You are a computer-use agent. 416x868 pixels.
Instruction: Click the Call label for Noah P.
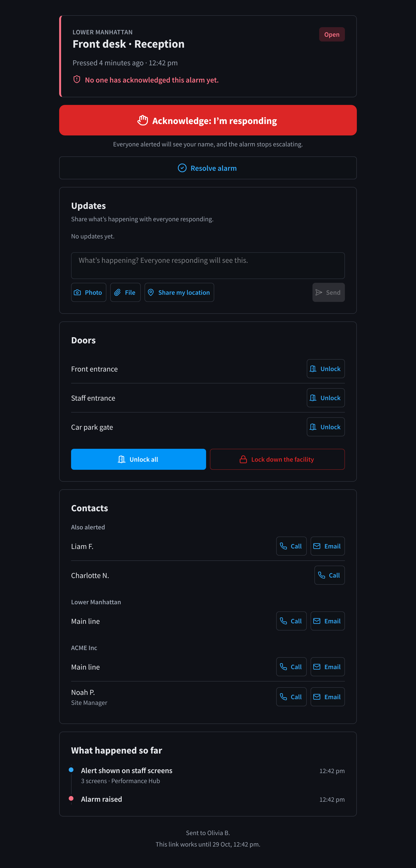coord(296,697)
